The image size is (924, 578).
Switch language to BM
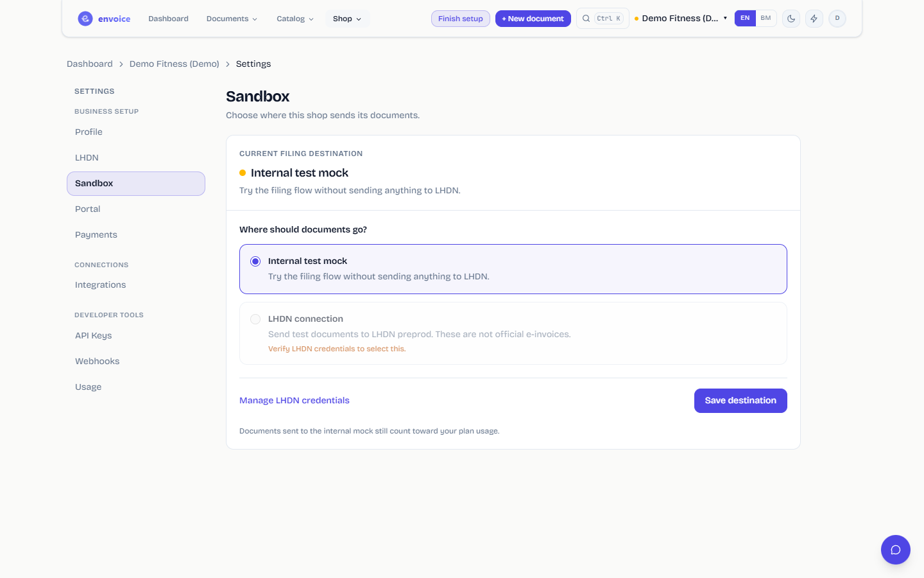[x=766, y=18]
